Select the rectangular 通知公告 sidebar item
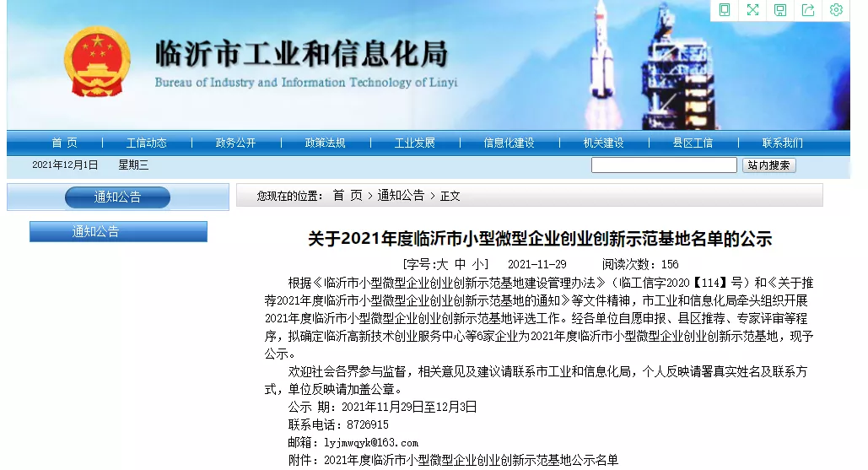Screen dimensions: 868x470 click(118, 231)
